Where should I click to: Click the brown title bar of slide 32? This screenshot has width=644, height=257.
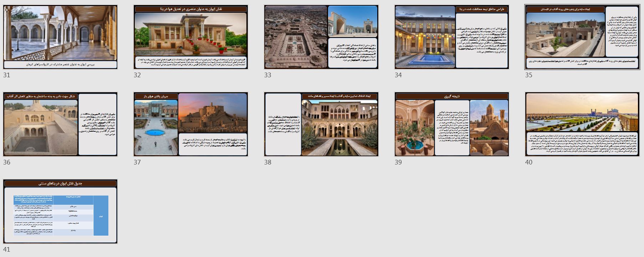click(191, 9)
